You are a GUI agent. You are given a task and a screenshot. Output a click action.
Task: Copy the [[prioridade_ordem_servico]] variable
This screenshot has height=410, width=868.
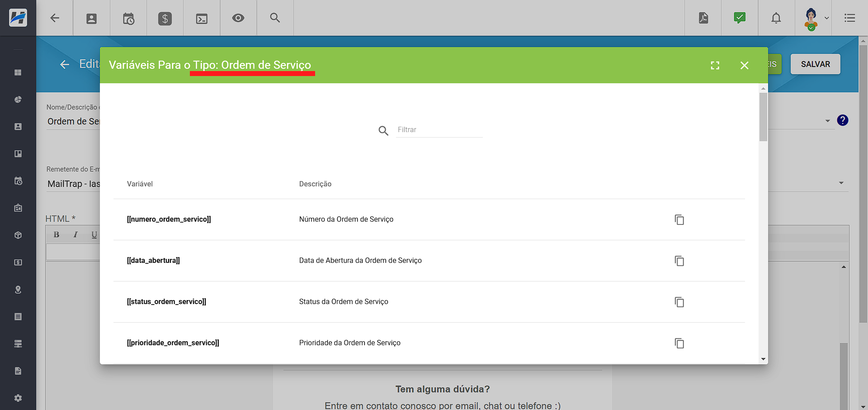tap(679, 343)
